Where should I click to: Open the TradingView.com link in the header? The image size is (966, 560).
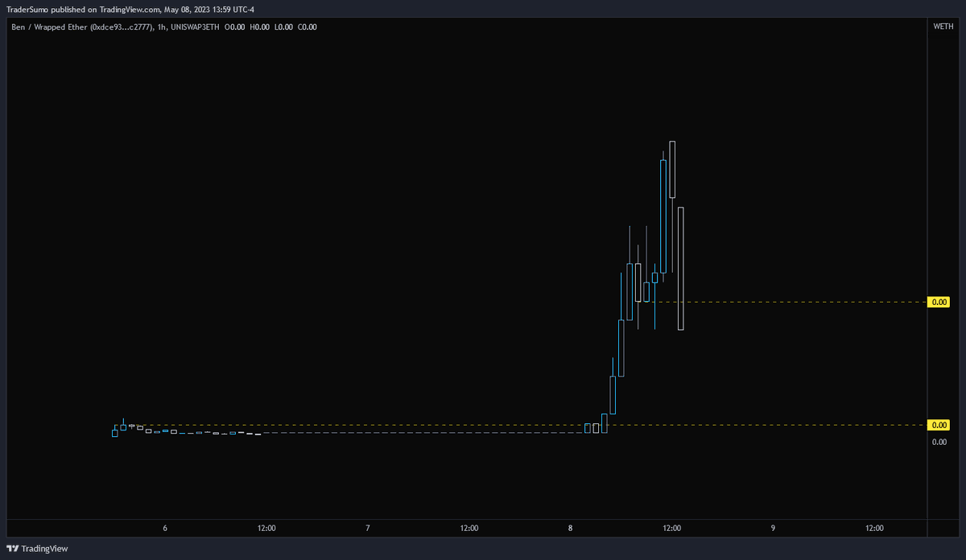pos(129,10)
